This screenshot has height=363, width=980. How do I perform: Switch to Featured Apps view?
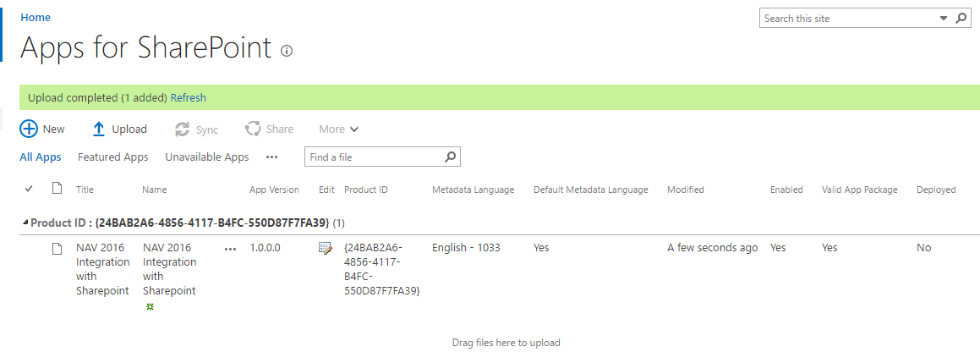tap(113, 157)
